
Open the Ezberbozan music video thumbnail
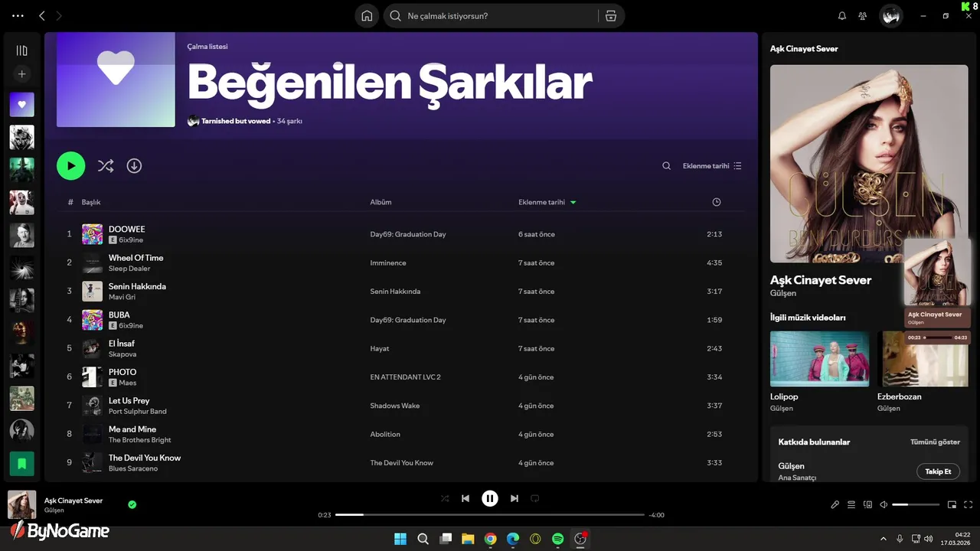924,359
